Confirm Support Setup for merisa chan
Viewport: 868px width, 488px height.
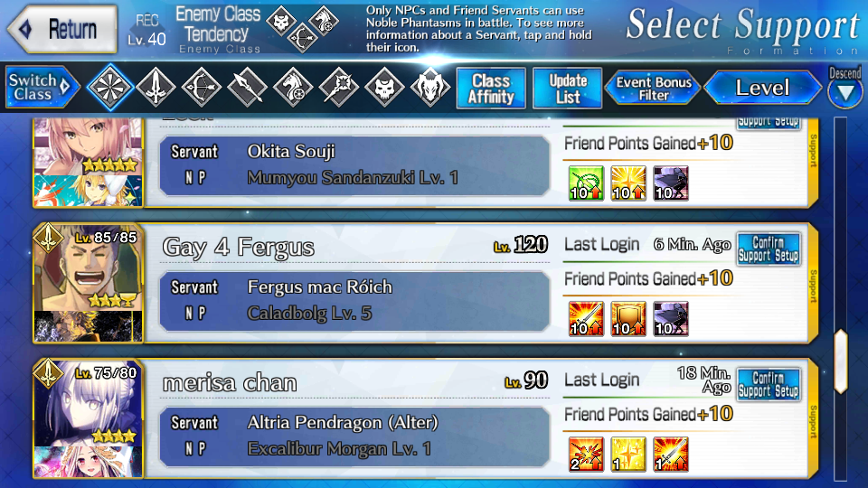click(x=769, y=384)
